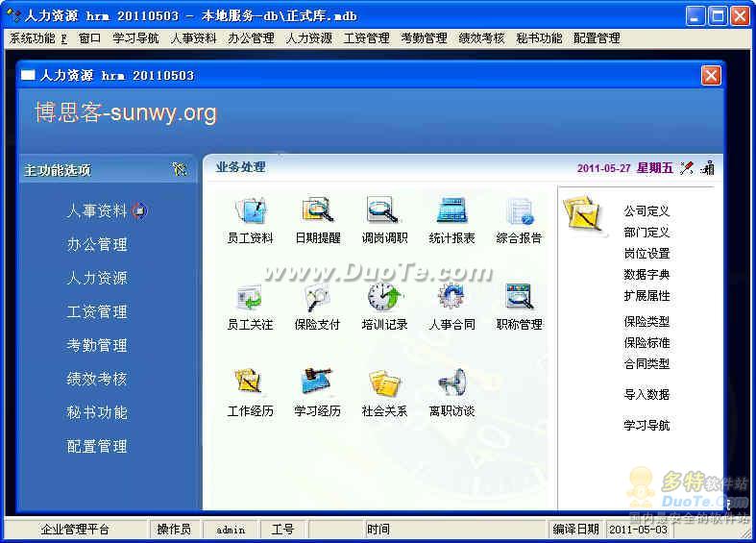Click the inner window icon before 人力资源 hrm

pyautogui.click(x=28, y=75)
